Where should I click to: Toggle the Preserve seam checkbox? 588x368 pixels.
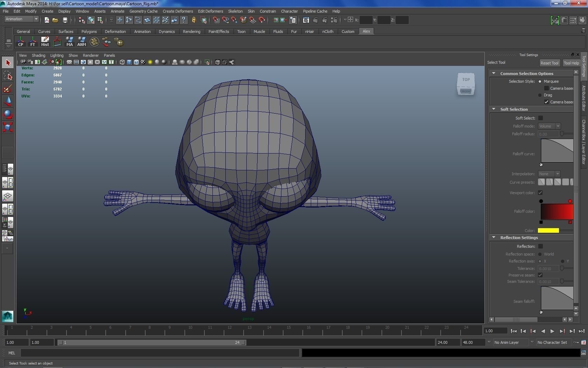coord(540,275)
